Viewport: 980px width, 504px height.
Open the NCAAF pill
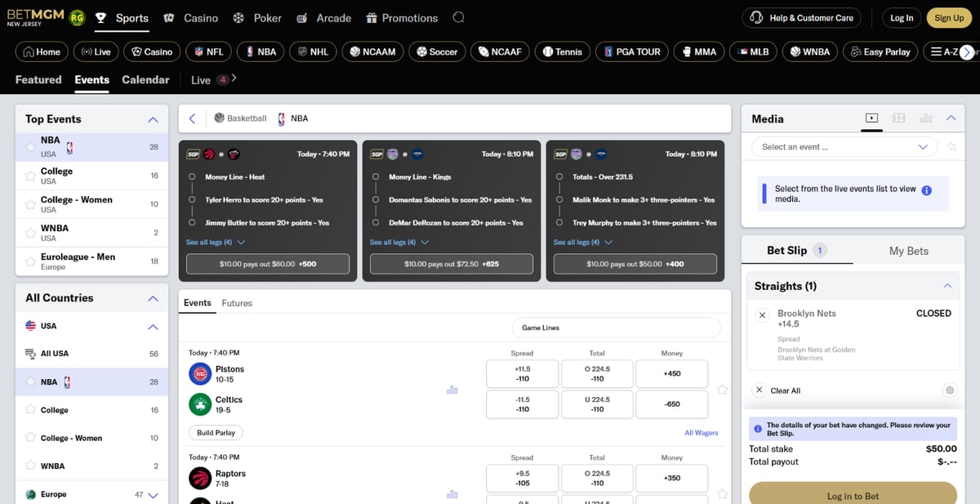pyautogui.click(x=501, y=51)
